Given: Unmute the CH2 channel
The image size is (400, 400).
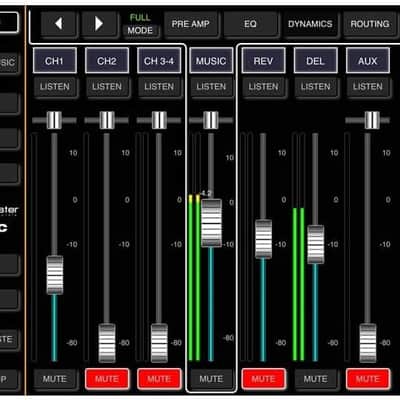Looking at the screenshot, I should coord(107,379).
